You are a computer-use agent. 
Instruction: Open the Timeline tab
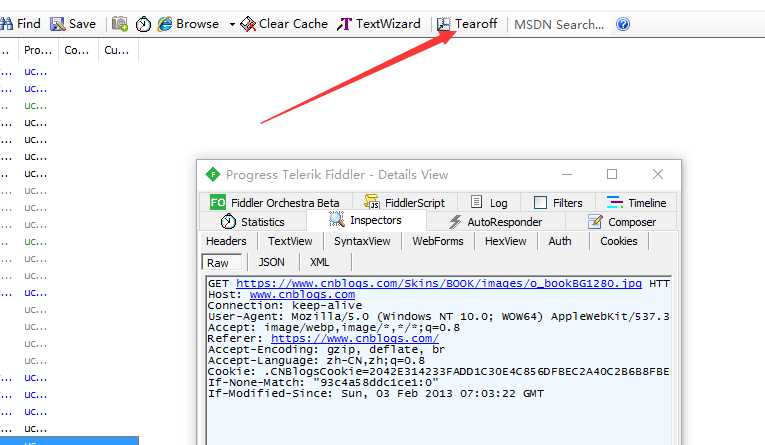[636, 202]
